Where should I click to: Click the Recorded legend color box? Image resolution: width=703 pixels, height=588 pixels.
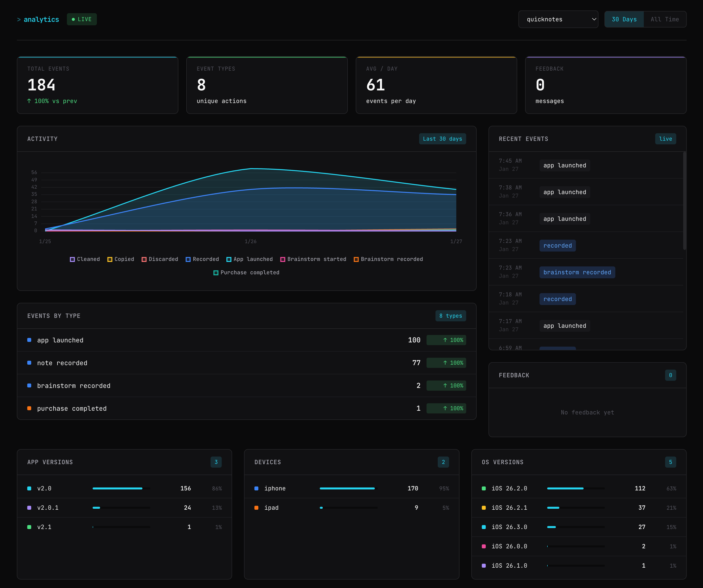(188, 259)
